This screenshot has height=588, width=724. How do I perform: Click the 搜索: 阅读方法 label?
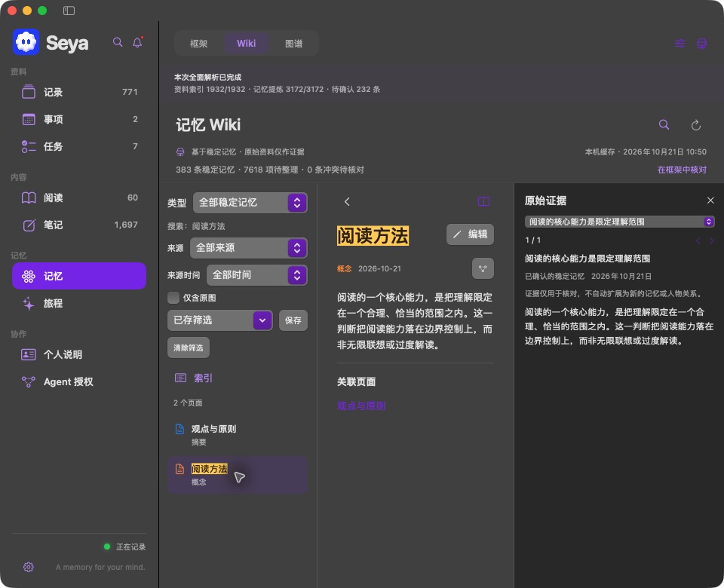point(196,226)
